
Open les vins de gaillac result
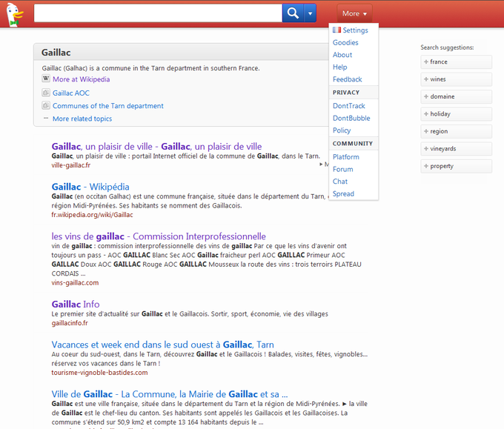tap(159, 236)
